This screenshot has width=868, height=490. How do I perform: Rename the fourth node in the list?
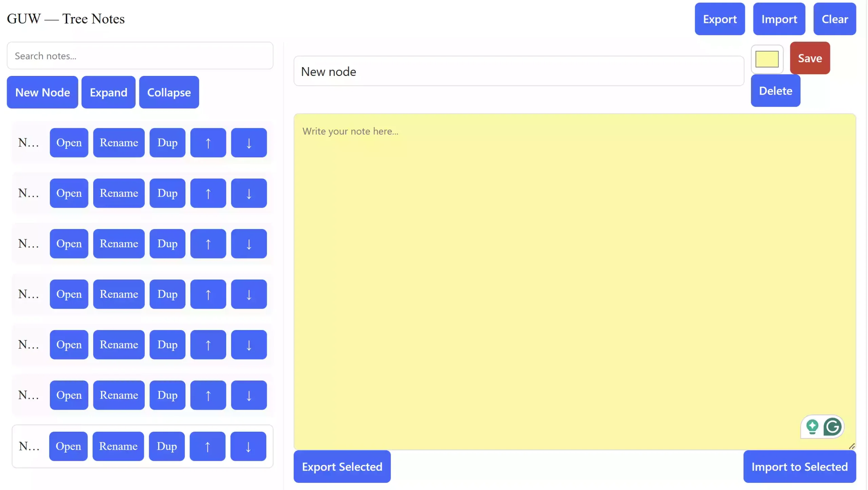pos(119,294)
